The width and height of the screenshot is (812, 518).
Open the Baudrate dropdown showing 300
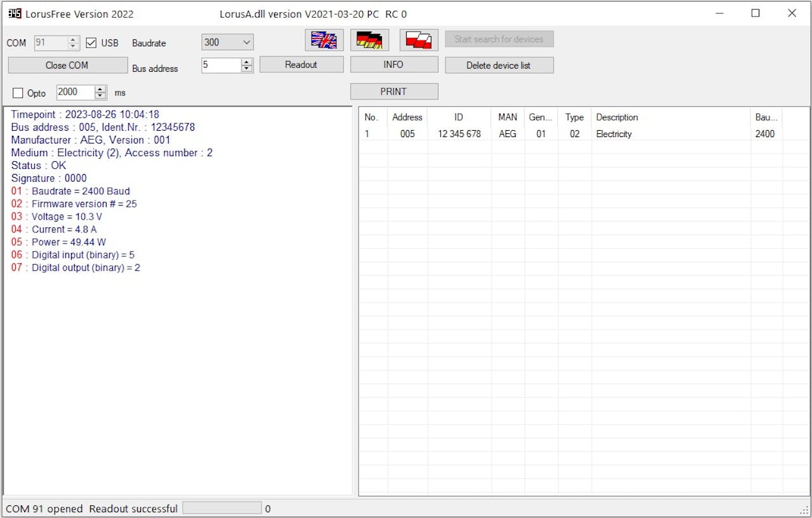(228, 43)
